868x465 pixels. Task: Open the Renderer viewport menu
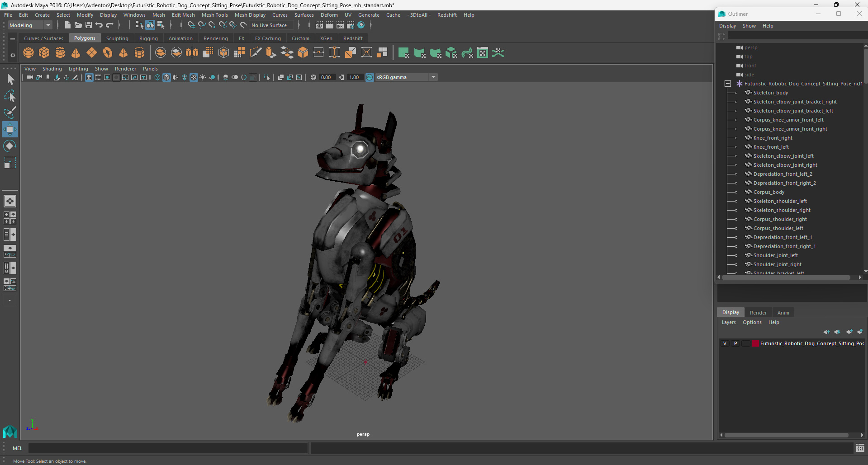[125, 69]
